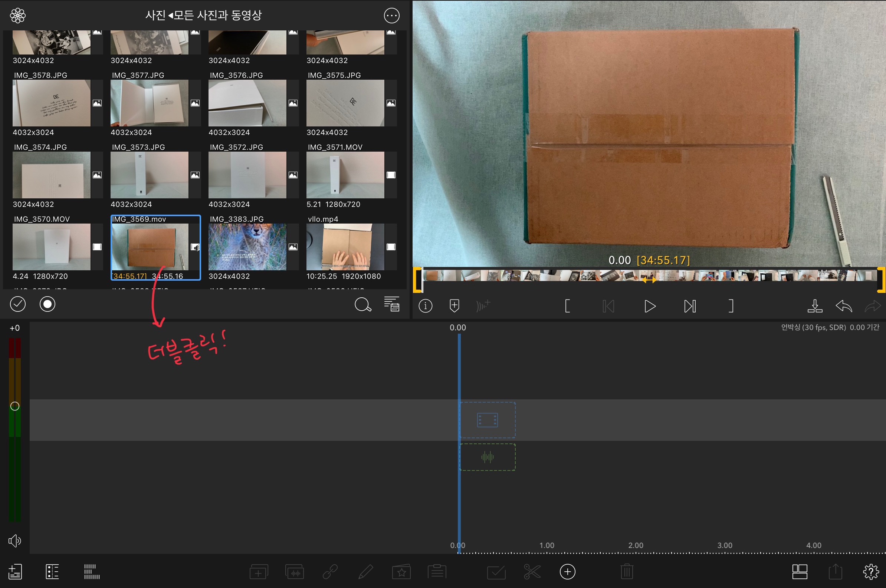This screenshot has width=886, height=588.
Task: Open the layout panels chooser icon
Action: [x=800, y=572]
